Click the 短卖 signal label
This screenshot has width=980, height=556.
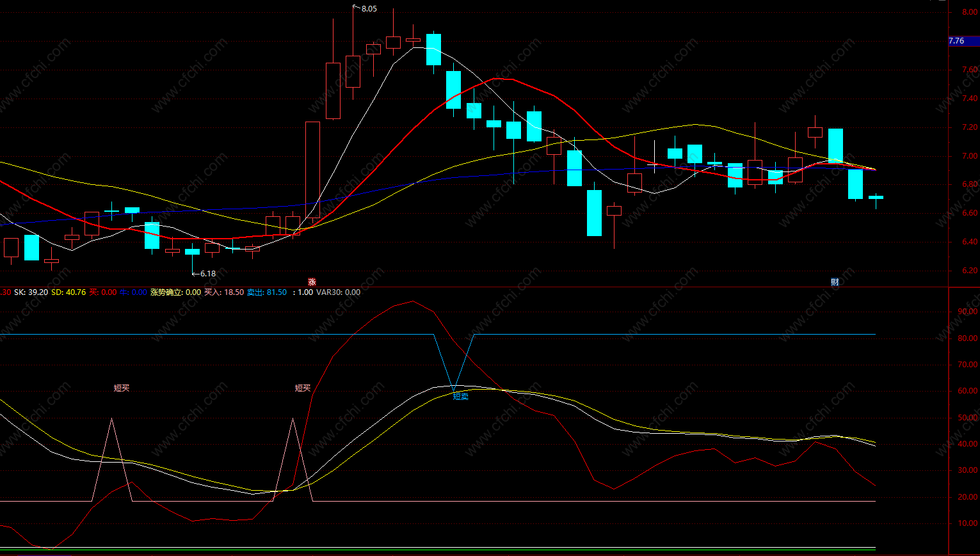tap(461, 397)
